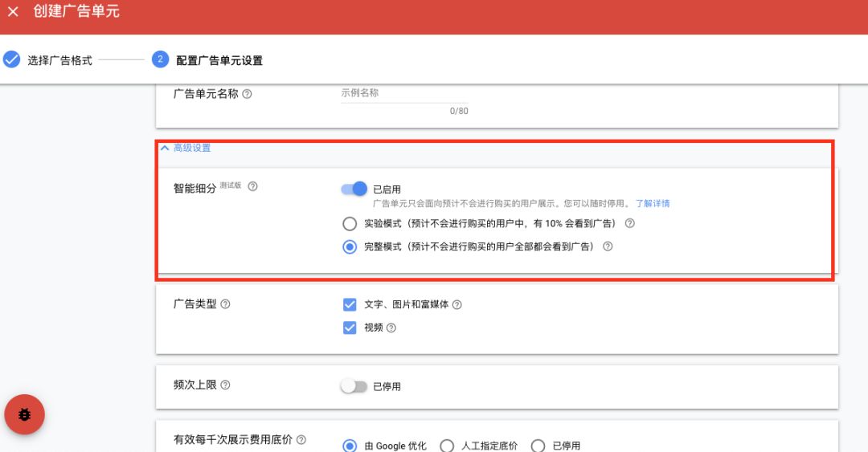The image size is (868, 452).
Task: Click help icon beside 实验模式 option
Action: click(630, 223)
